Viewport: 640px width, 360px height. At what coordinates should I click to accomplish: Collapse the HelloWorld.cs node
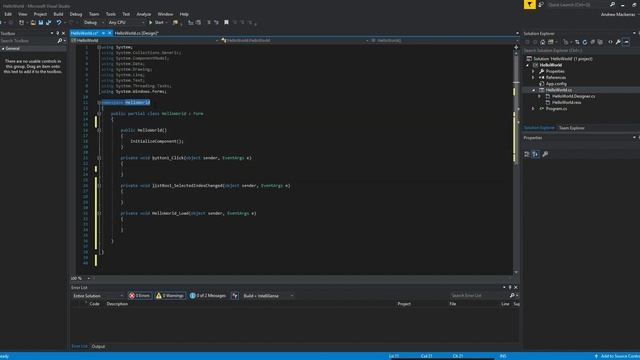533,90
